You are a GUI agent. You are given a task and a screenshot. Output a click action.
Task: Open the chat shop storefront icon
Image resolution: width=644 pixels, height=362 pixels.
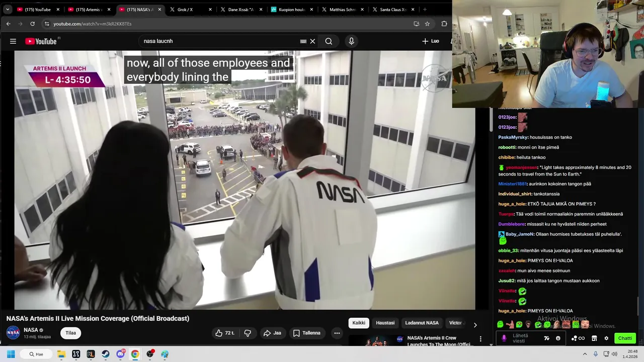(594, 338)
